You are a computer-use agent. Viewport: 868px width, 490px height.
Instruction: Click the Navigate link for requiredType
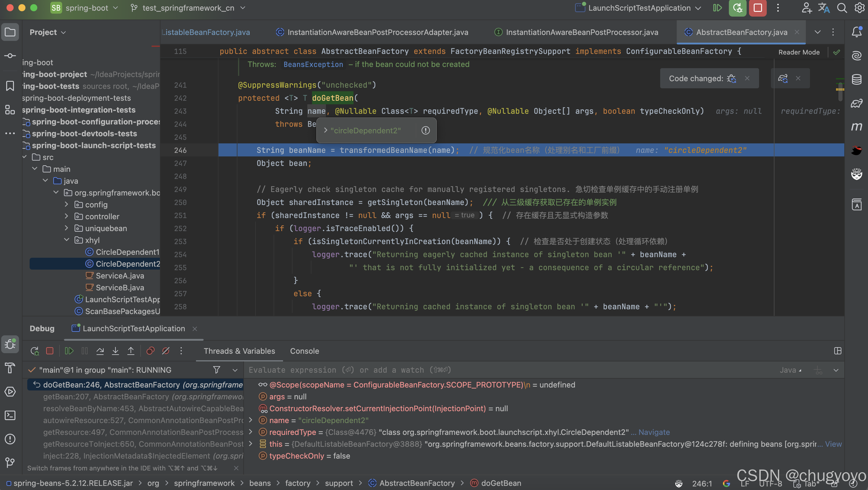click(654, 432)
